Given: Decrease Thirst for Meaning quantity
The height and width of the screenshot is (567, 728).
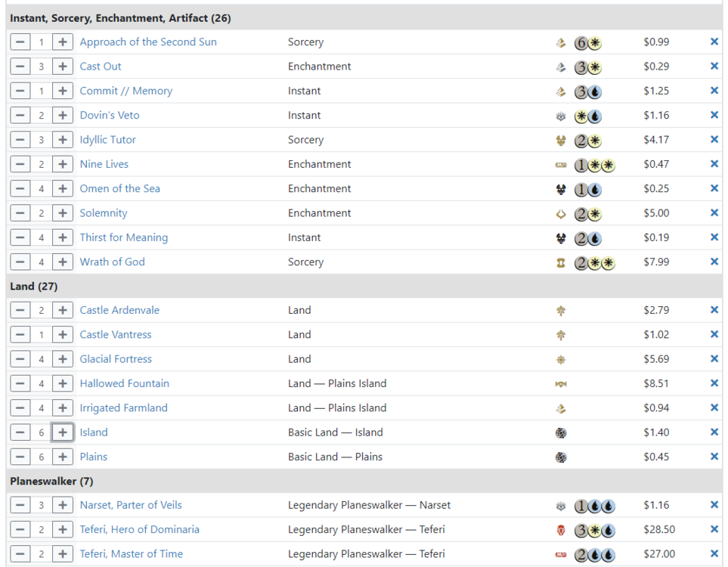Looking at the screenshot, I should pyautogui.click(x=20, y=237).
